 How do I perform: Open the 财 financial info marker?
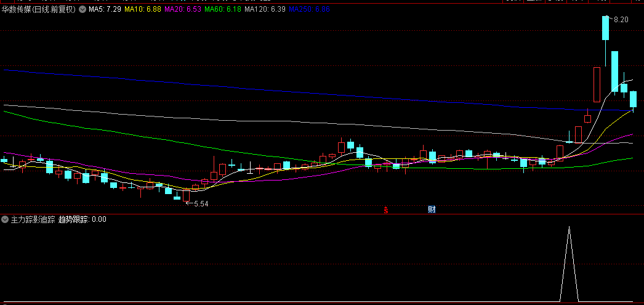[x=431, y=209]
